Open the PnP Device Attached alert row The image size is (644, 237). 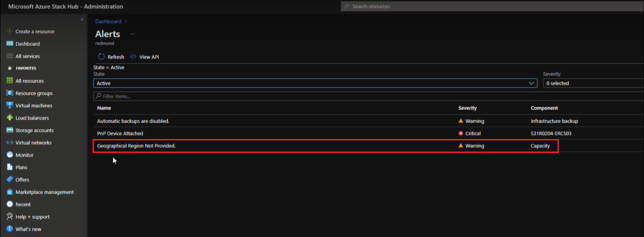point(368,133)
